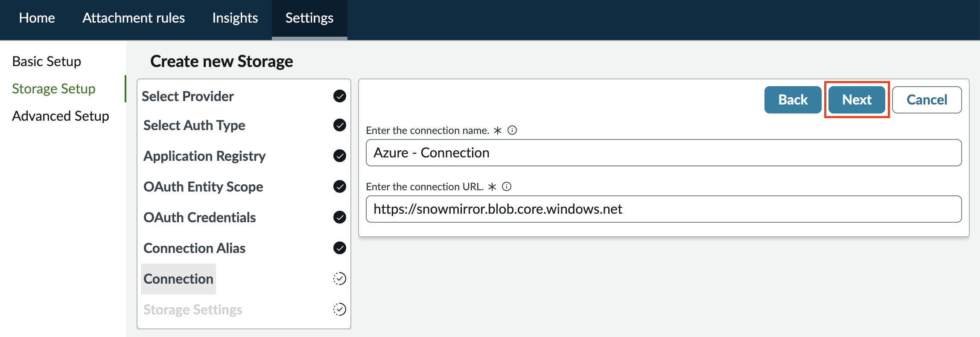Cancel the storage creation
Image resolution: width=980 pixels, height=337 pixels.
tap(927, 100)
